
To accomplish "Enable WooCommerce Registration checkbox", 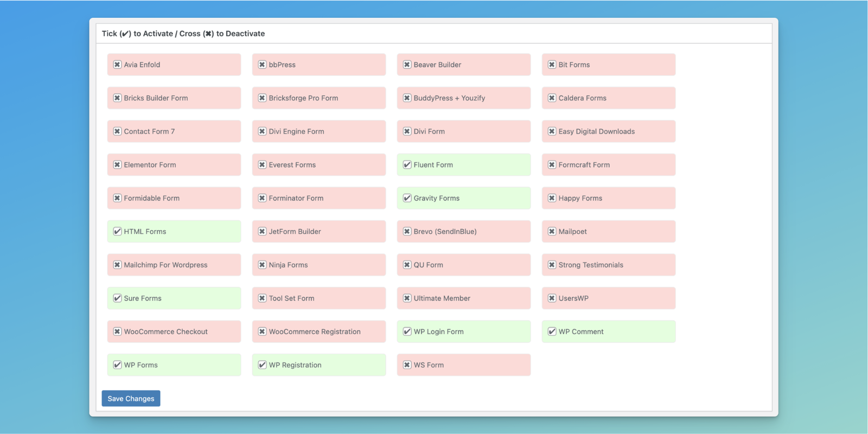I will [x=262, y=331].
